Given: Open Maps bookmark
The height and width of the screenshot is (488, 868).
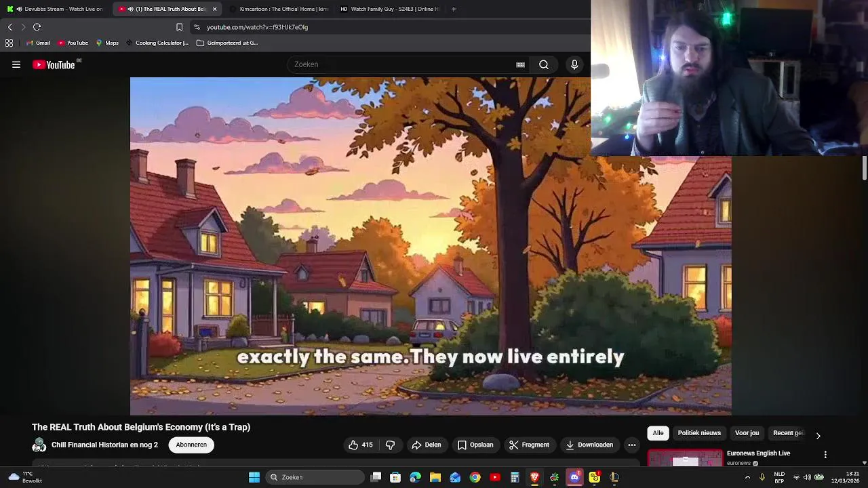Looking at the screenshot, I should (107, 43).
